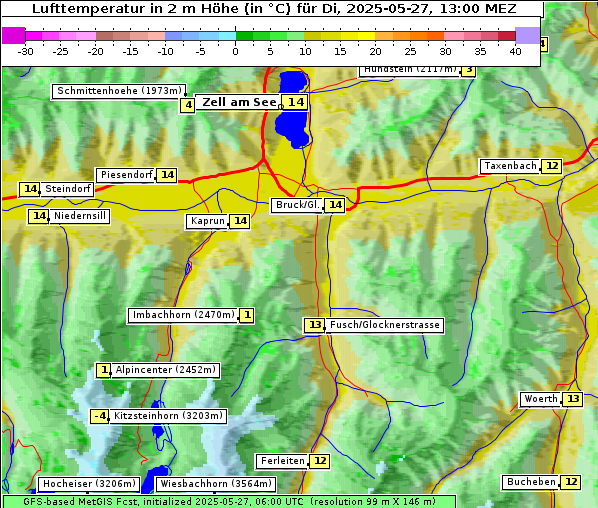Select the 13 value box beside Fusch/Glocknerstrasse

(x=314, y=325)
